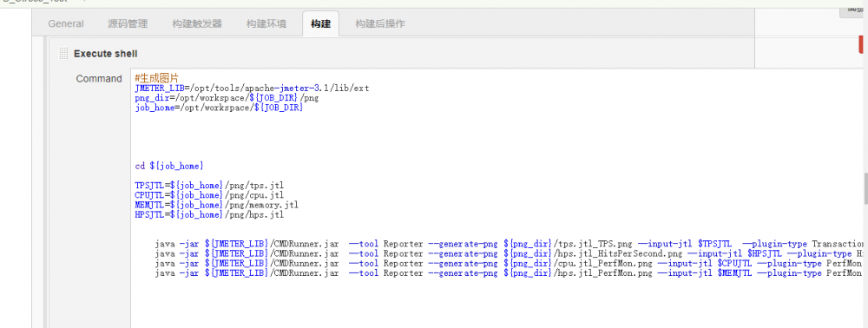
Task: Select the 构建环境 tab
Action: pyautogui.click(x=266, y=23)
